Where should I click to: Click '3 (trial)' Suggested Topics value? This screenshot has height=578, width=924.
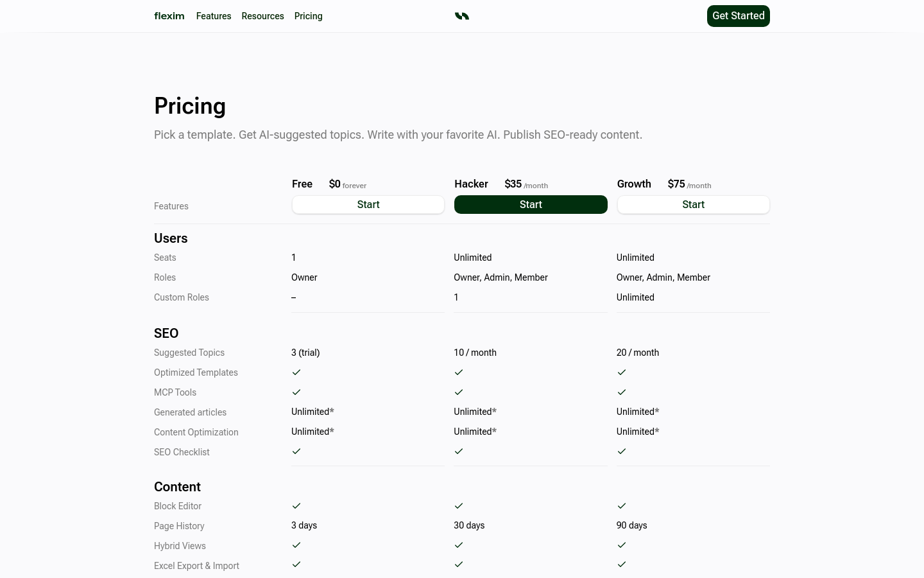coord(305,353)
